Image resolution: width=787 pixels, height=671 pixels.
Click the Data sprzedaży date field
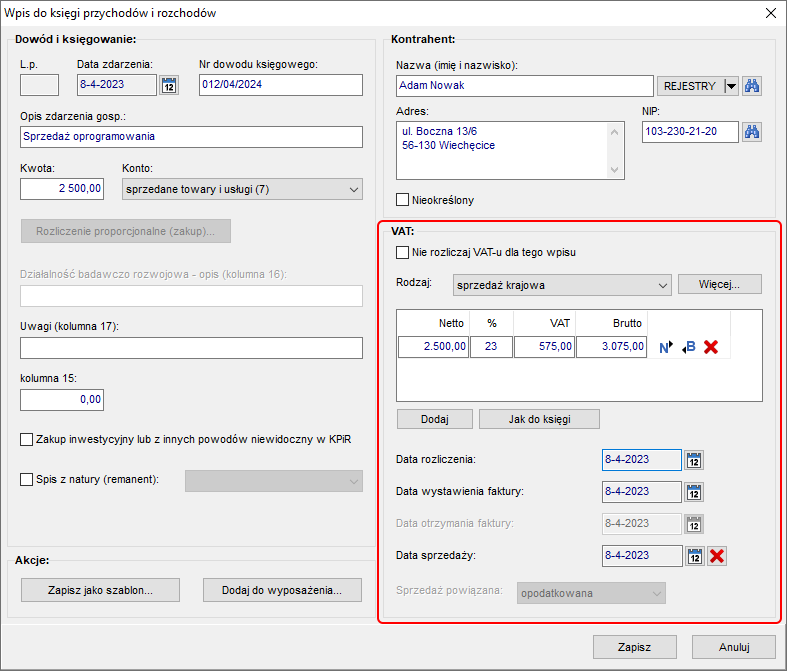coord(642,556)
